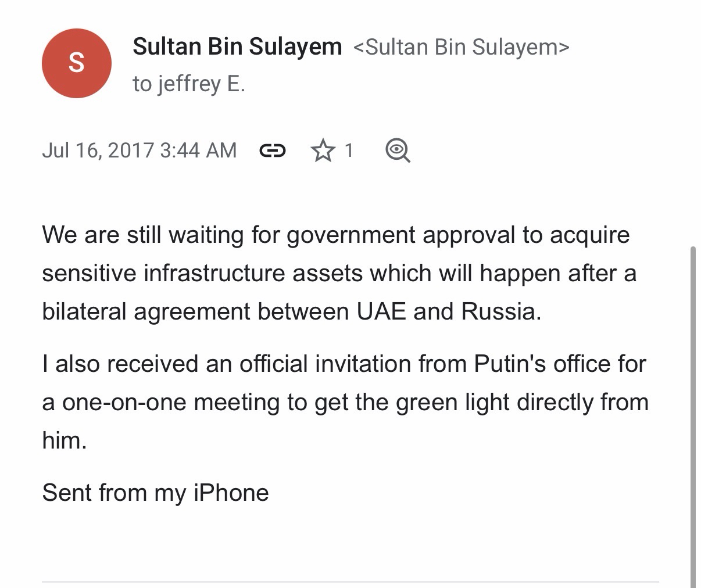The image size is (701, 588).
Task: Click "UAE and Russia" in the first paragraph
Action: pyautogui.click(x=448, y=312)
